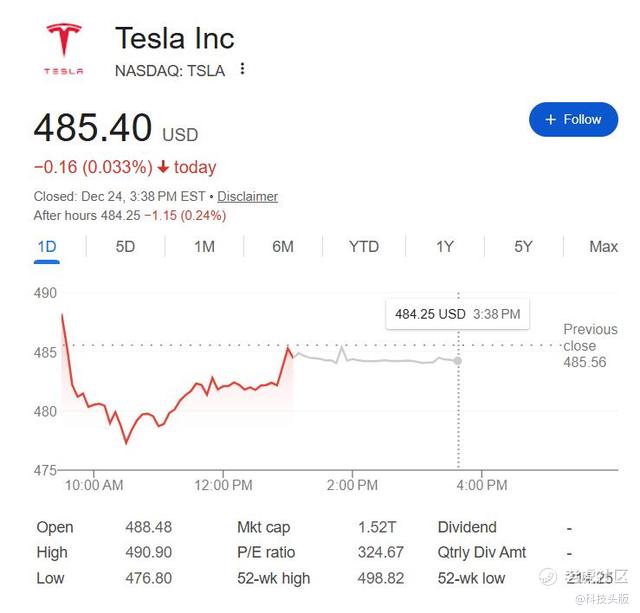Click the NASDAQ: TSLA ticker text

click(x=170, y=70)
